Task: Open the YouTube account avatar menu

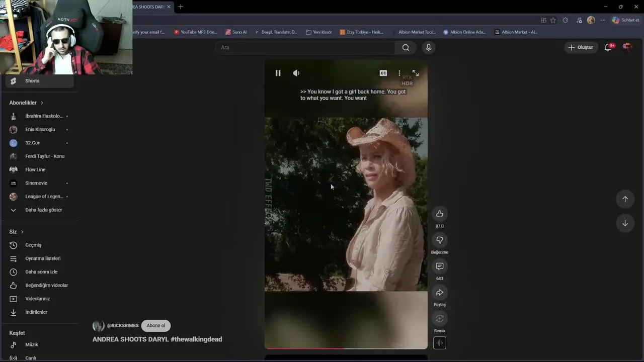Action: coord(627,47)
